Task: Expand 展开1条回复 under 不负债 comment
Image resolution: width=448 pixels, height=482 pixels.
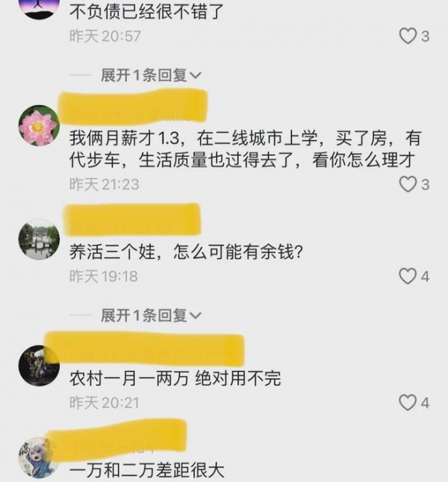Action: [x=151, y=75]
